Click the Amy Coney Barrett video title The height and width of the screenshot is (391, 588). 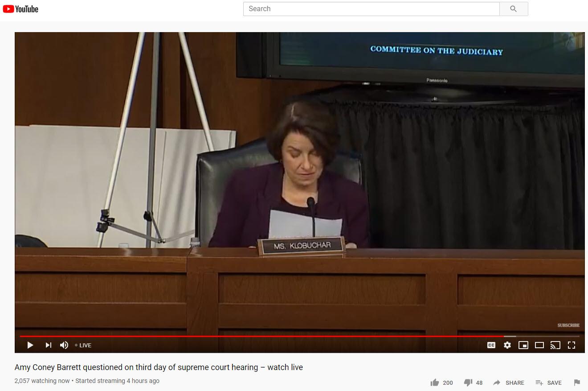pyautogui.click(x=159, y=367)
